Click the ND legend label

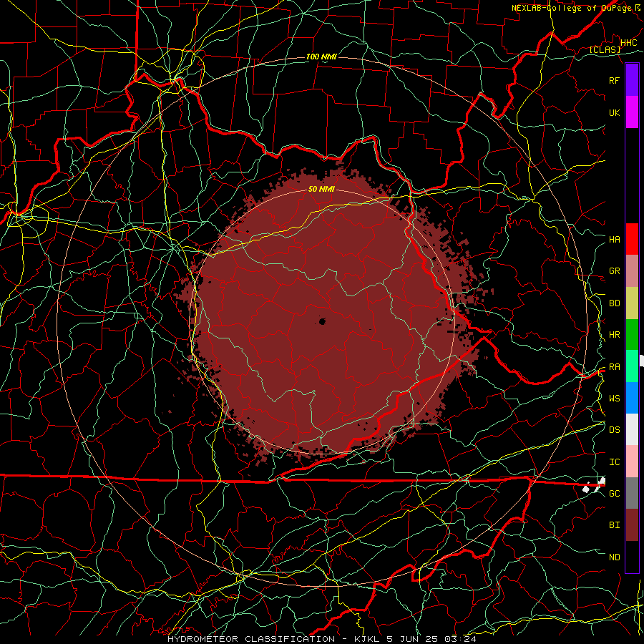coord(615,557)
